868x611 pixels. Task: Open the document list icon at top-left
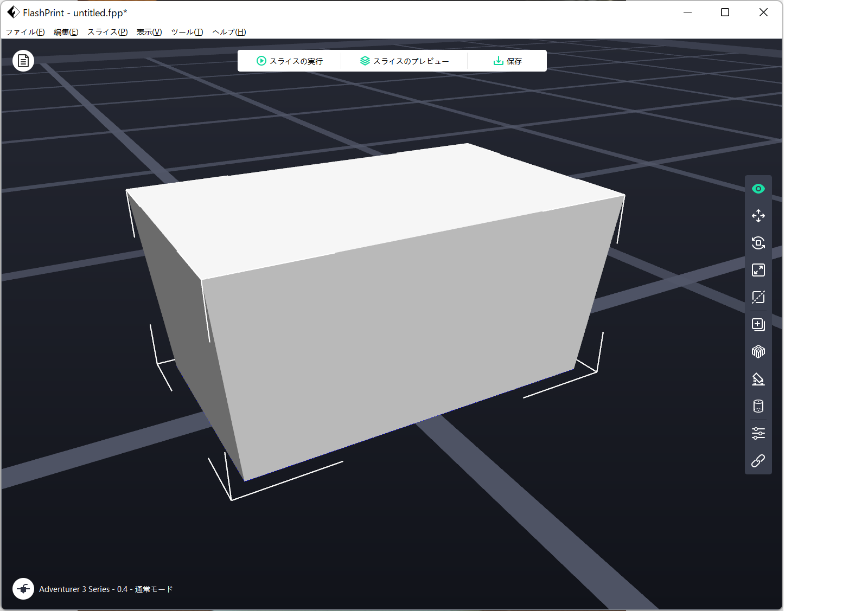tap(23, 61)
